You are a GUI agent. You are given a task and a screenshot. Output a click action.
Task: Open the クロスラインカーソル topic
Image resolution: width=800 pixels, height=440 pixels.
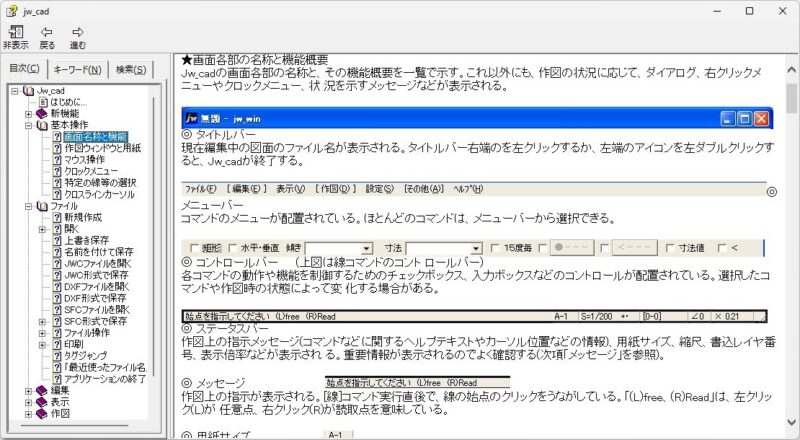[99, 194]
